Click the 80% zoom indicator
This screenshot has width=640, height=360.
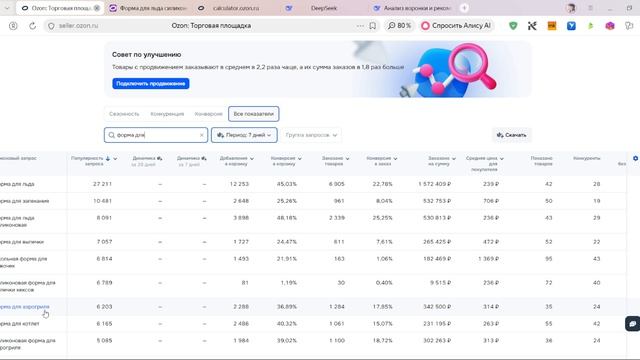click(x=399, y=26)
